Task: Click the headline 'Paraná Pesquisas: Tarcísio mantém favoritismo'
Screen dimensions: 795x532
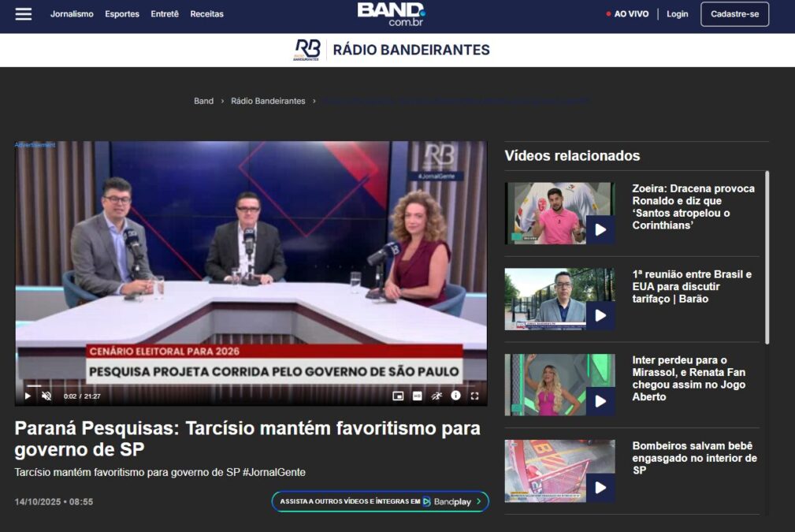Action: coord(247,439)
